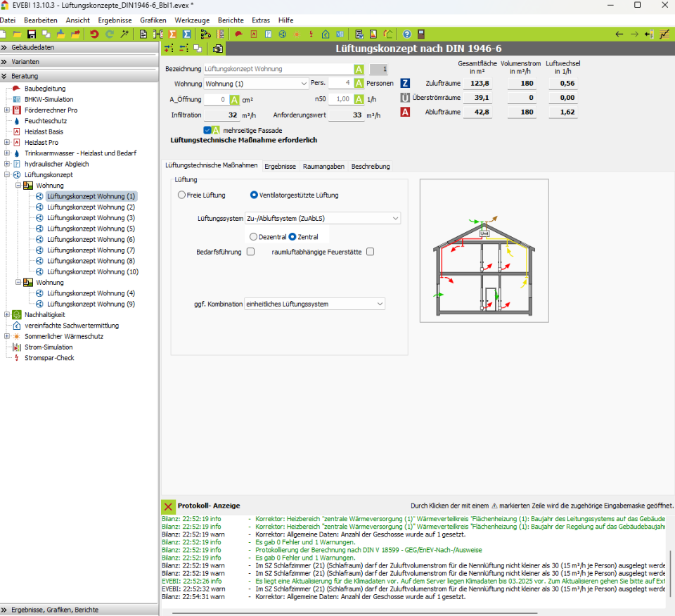Enable the Bedarfsführung checkbox
Screen dimensions: 675x616
click(250, 252)
